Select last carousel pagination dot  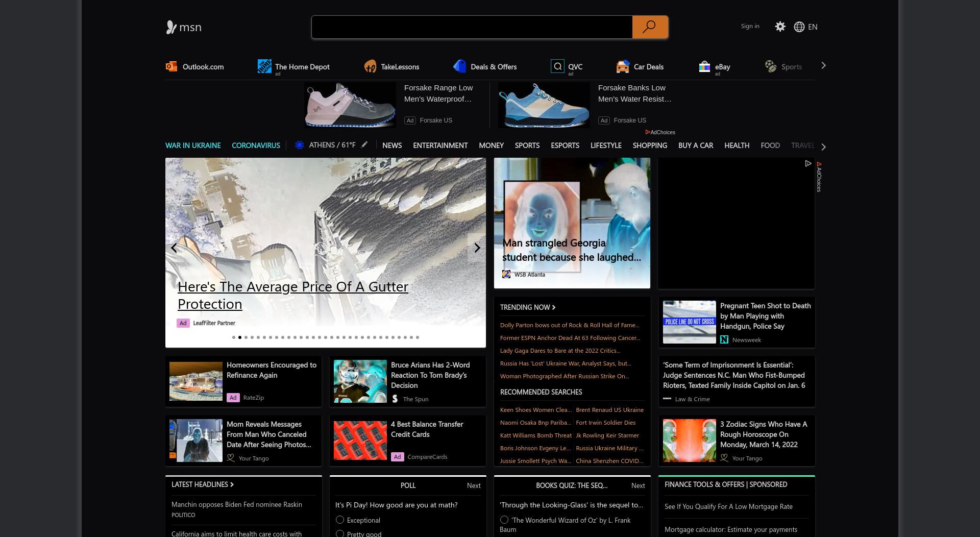click(x=418, y=337)
